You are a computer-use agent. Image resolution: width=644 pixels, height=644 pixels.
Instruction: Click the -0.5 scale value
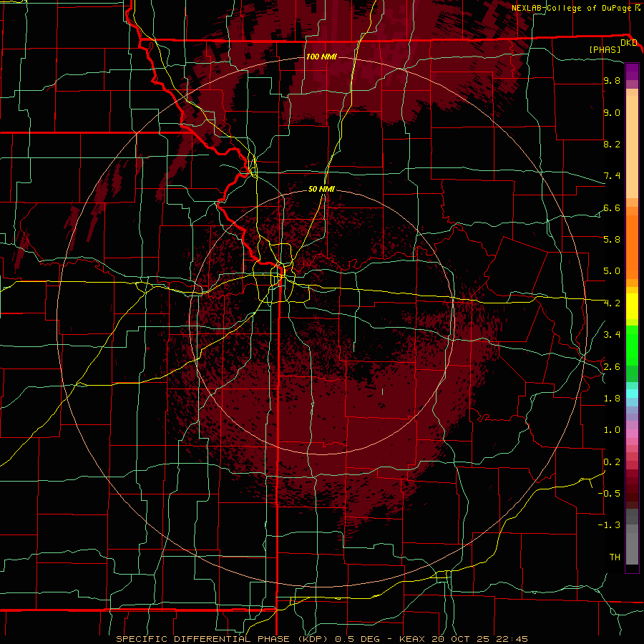pyautogui.click(x=609, y=493)
